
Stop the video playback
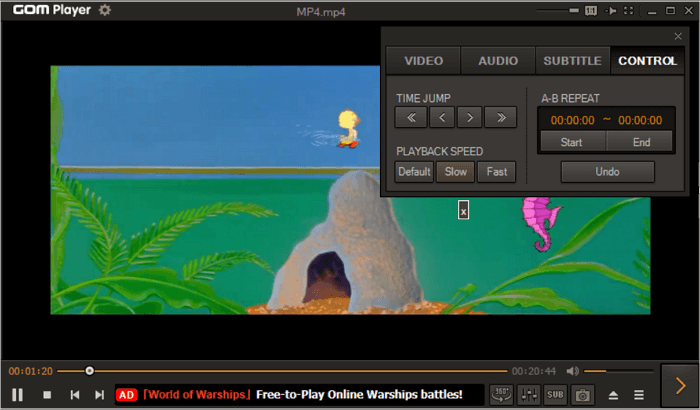(47, 395)
